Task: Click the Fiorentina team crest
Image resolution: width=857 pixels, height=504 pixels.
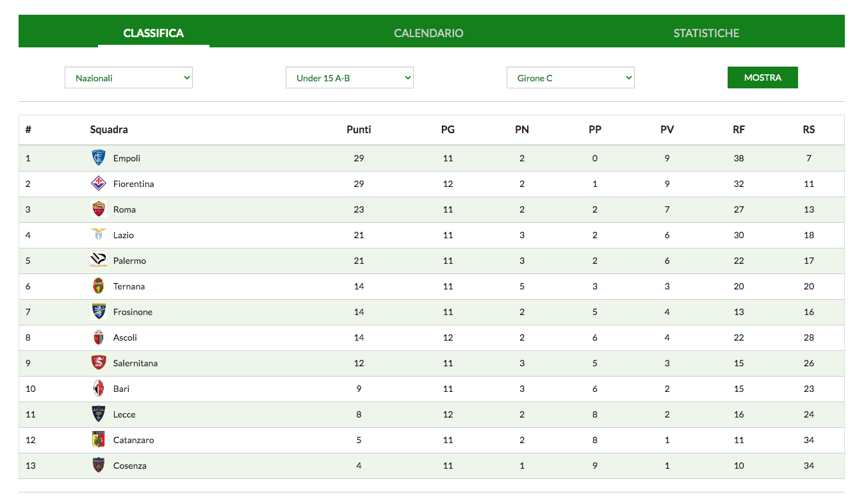Action: tap(99, 184)
